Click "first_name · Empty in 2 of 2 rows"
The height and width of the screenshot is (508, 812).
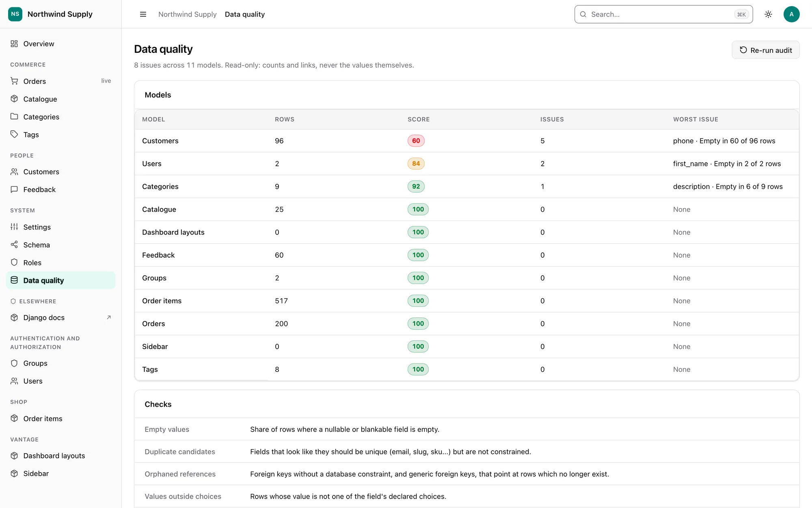pyautogui.click(x=727, y=163)
